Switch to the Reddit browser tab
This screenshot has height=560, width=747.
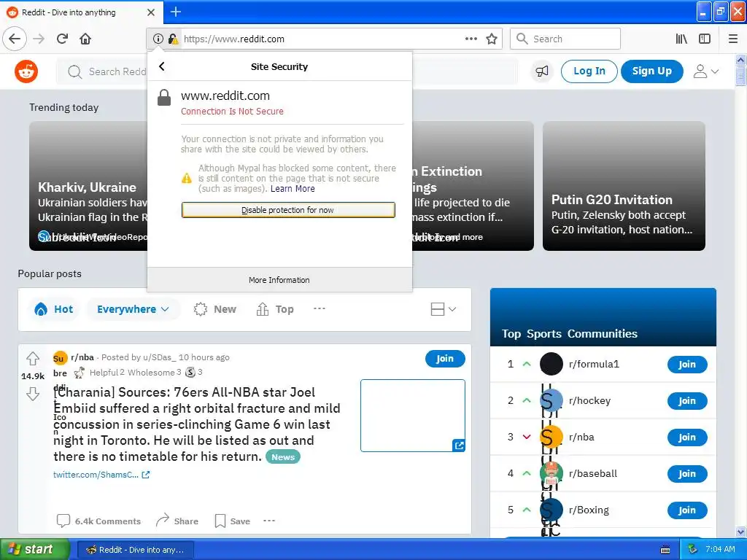(x=81, y=12)
